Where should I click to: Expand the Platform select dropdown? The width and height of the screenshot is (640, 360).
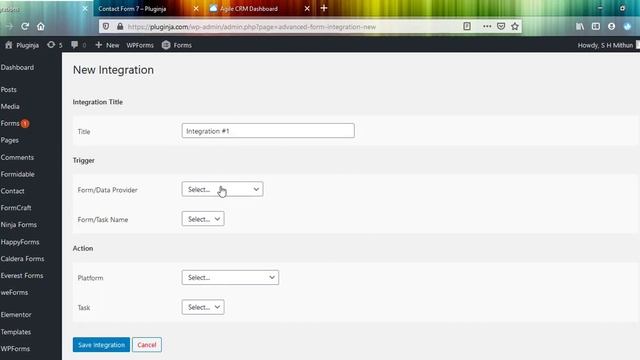(x=230, y=278)
